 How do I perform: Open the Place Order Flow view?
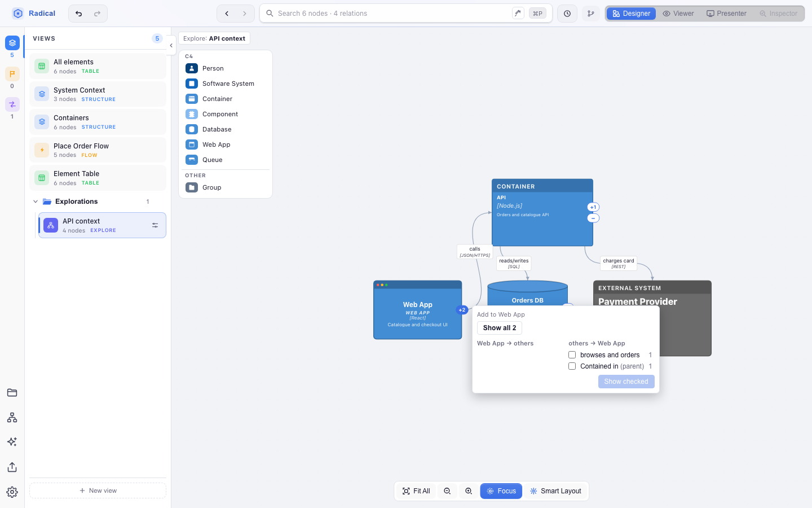[98, 150]
